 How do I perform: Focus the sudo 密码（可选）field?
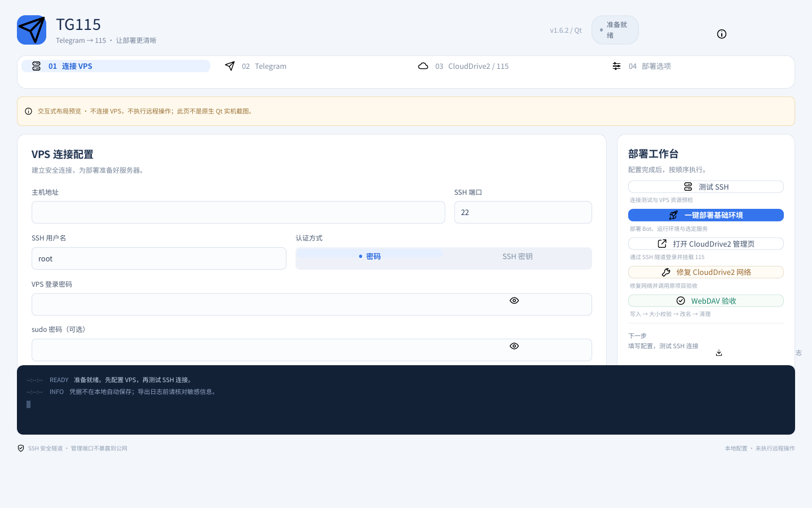tap(312, 350)
